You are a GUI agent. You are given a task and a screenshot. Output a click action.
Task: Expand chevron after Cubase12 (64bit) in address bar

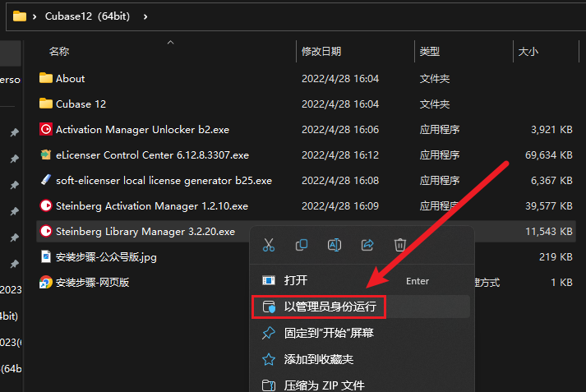click(145, 16)
